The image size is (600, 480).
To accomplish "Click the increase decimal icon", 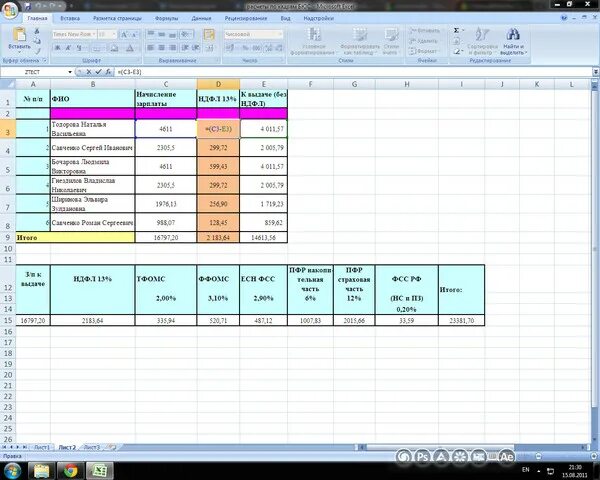I will pyautogui.click(x=269, y=48).
